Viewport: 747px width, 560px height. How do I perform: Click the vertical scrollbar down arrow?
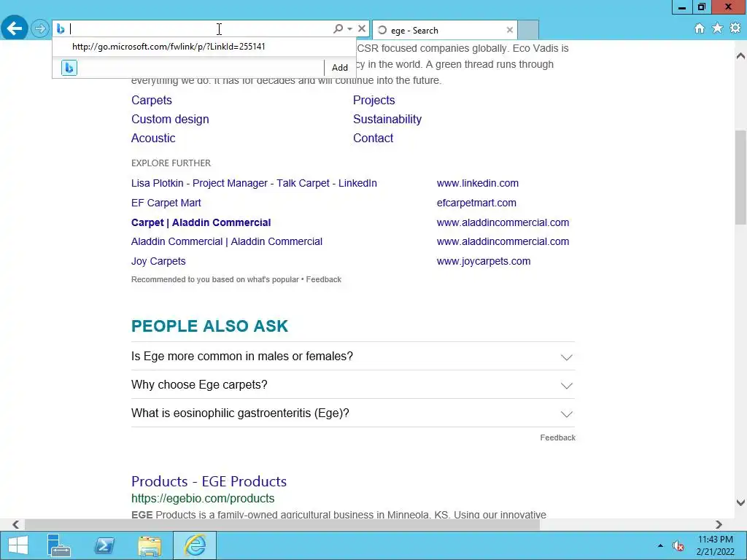[740, 502]
